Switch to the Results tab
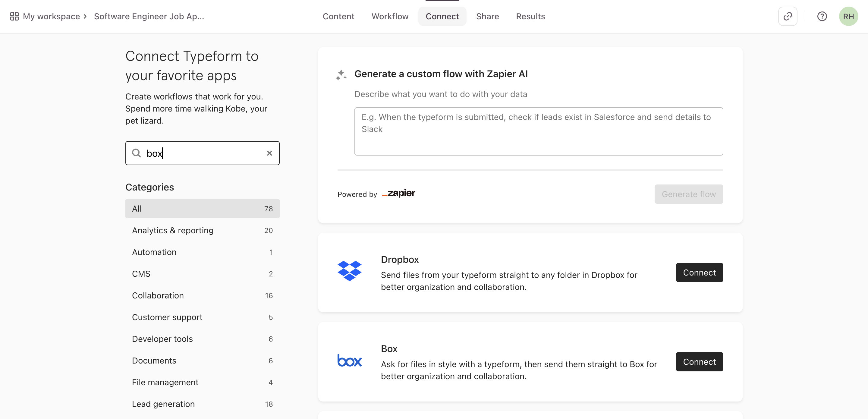Image resolution: width=868 pixels, height=419 pixels. coord(530,16)
